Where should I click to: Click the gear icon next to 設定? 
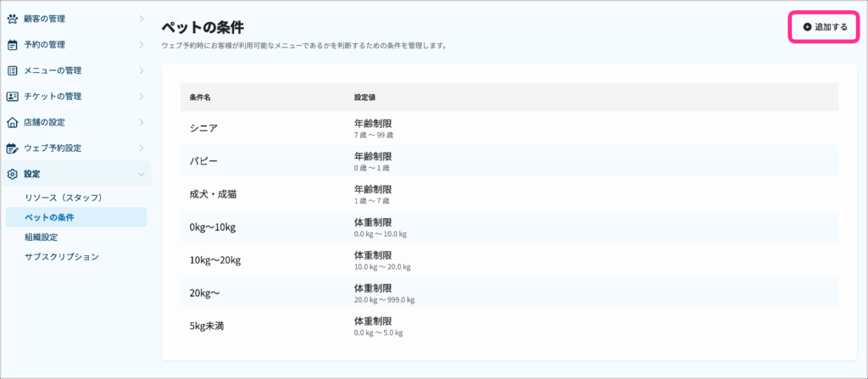[12, 174]
